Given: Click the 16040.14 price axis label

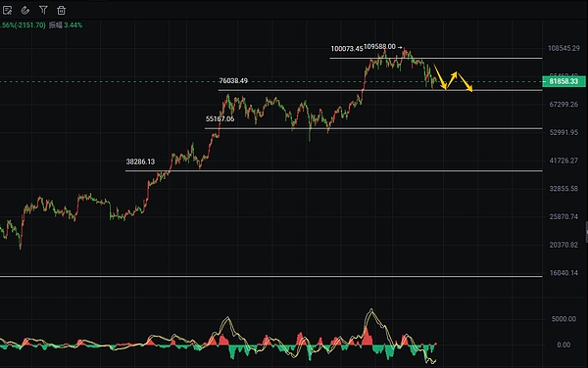Looking at the screenshot, I should point(563,273).
